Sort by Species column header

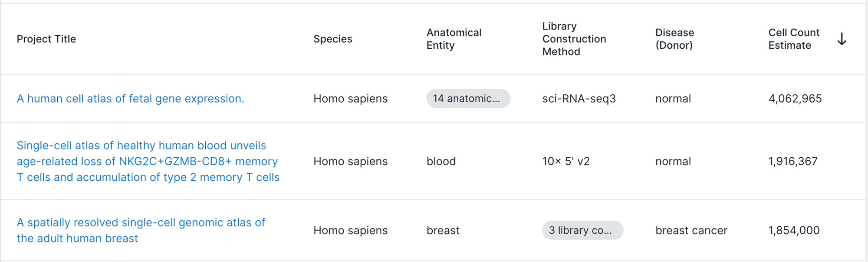click(x=332, y=39)
